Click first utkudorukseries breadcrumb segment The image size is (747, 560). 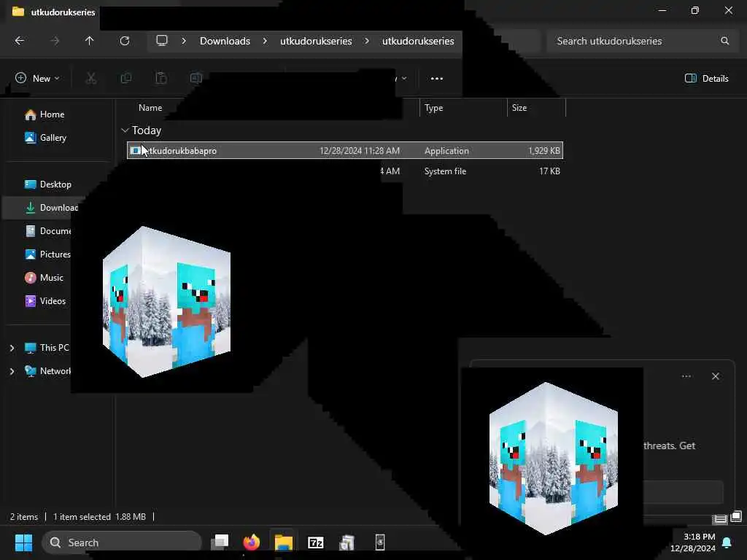316,41
